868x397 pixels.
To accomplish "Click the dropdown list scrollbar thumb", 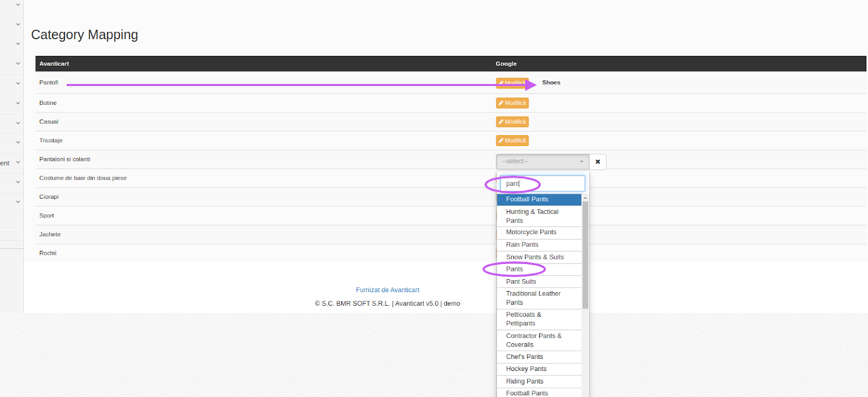I will pos(585,254).
